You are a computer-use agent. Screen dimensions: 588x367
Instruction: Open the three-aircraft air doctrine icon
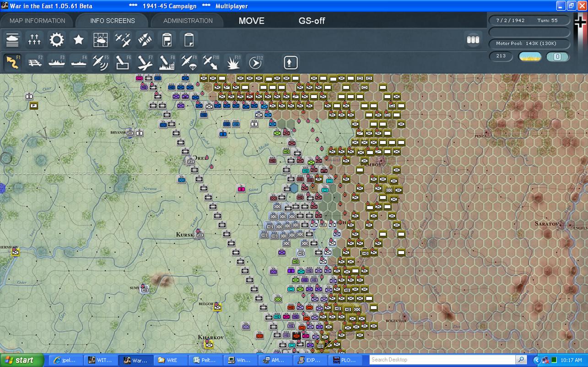(x=123, y=40)
